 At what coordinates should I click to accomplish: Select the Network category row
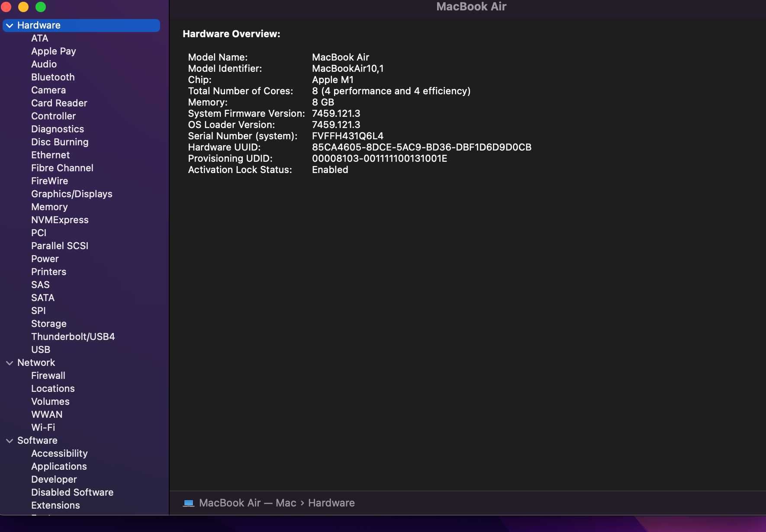(81, 363)
